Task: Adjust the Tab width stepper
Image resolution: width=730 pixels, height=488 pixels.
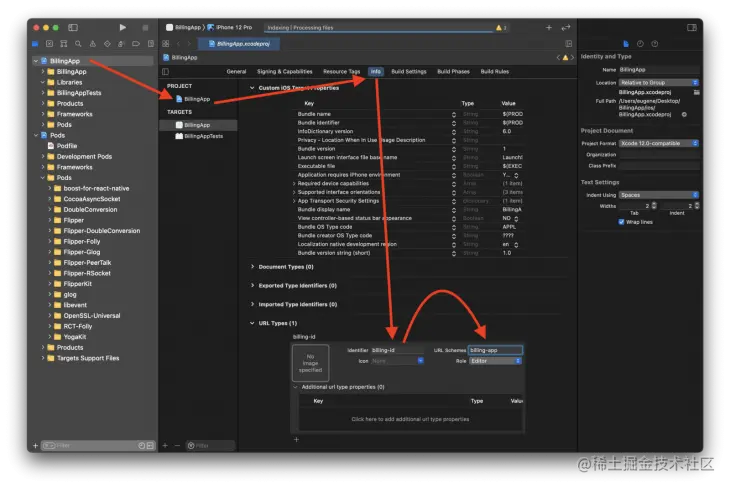Action: pyautogui.click(x=654, y=205)
